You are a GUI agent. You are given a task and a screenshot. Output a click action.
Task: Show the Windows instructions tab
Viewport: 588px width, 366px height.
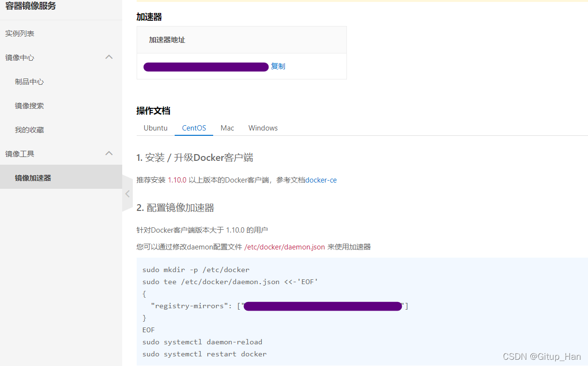[x=263, y=128]
